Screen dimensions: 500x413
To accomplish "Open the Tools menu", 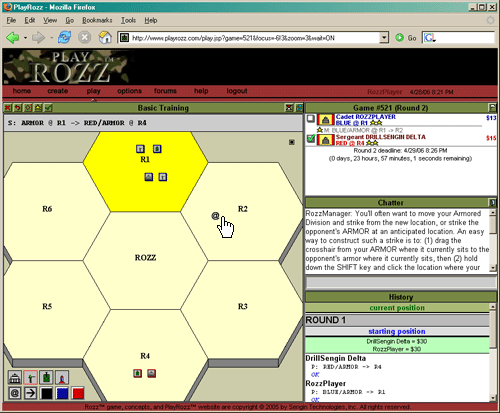I will pos(128,20).
